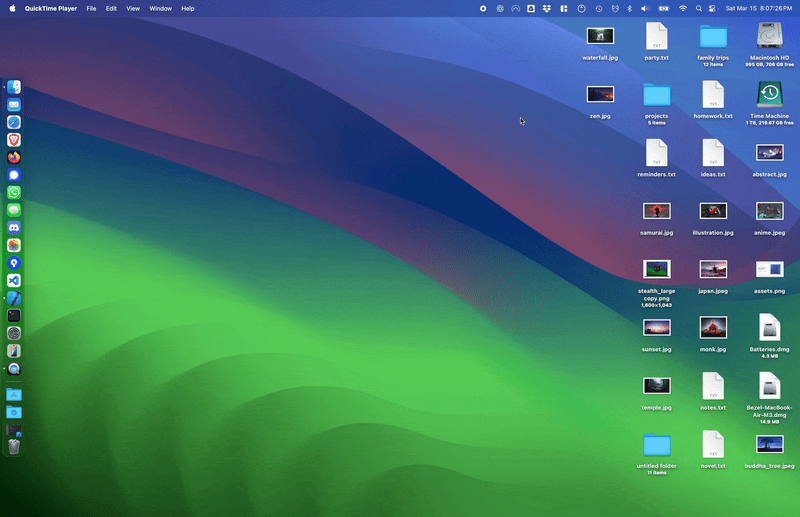Viewport: 800px width, 517px height.
Task: Click the Brave browser Dock icon
Action: [14, 140]
